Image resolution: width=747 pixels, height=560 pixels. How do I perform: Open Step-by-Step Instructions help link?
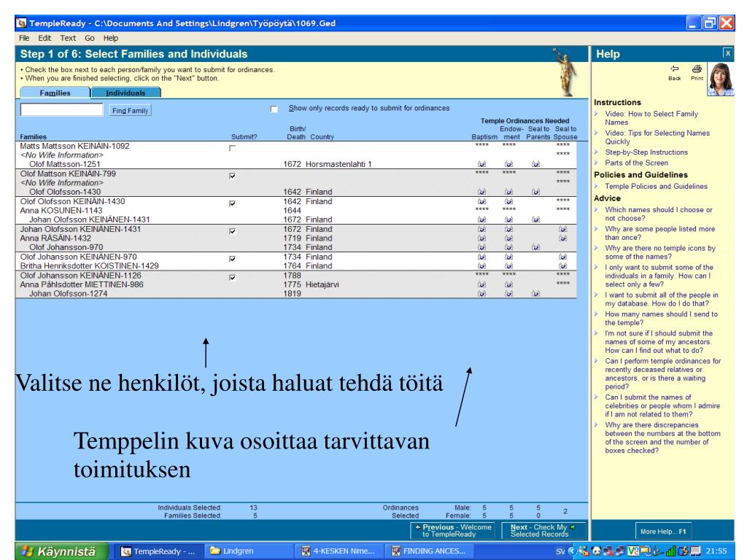[x=646, y=152]
